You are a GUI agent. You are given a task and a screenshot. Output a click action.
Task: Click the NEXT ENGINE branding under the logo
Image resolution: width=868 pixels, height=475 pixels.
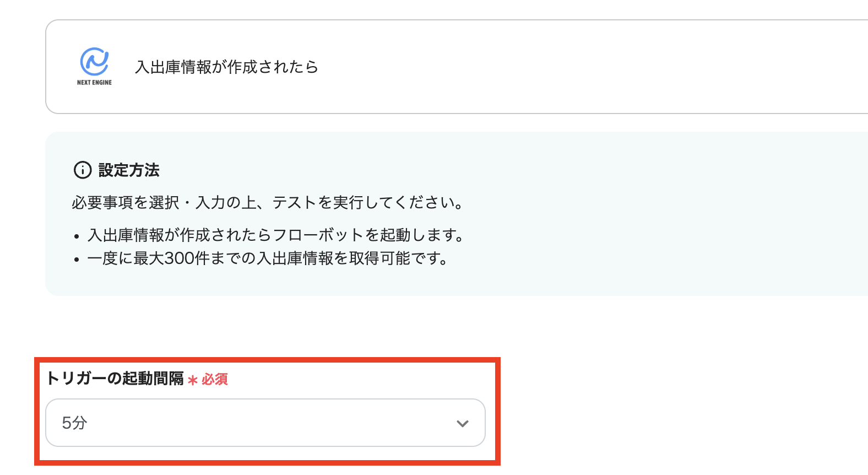click(x=93, y=83)
